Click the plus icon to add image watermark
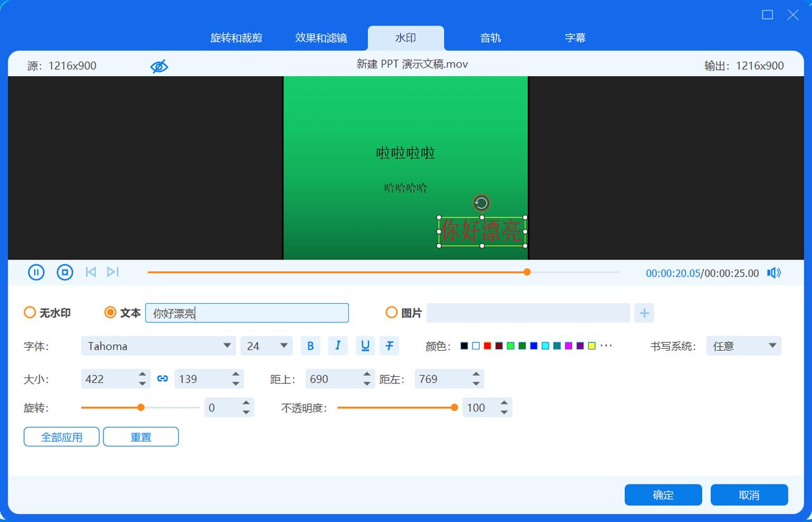The width and height of the screenshot is (812, 522). click(x=644, y=313)
